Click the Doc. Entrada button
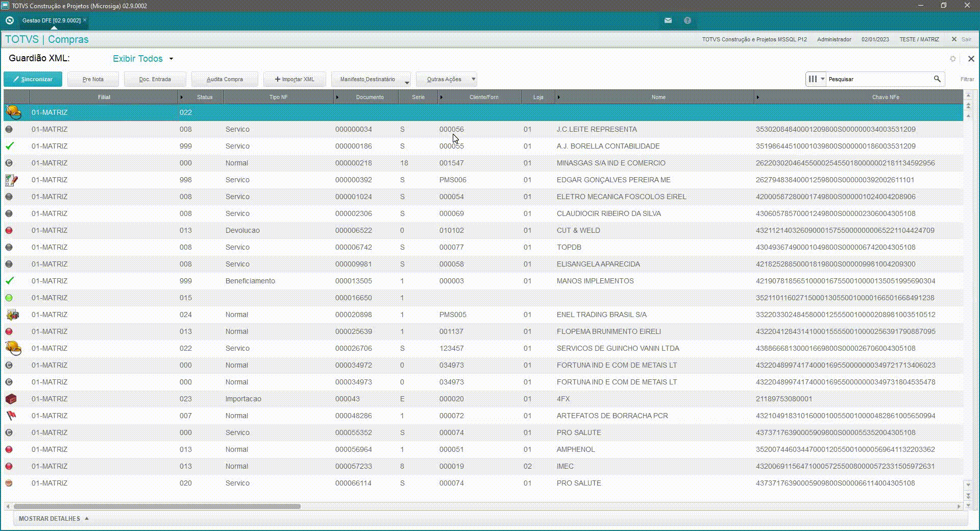980x531 pixels. 155,79
